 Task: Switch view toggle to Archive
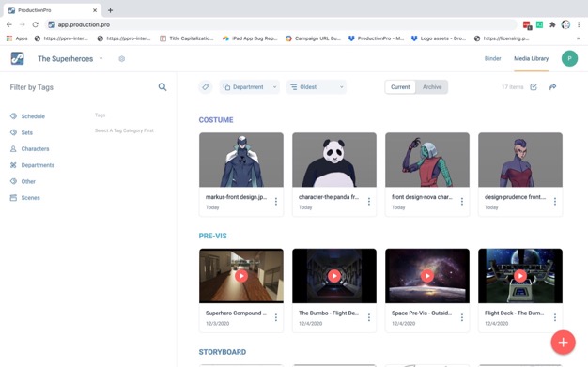coord(432,87)
